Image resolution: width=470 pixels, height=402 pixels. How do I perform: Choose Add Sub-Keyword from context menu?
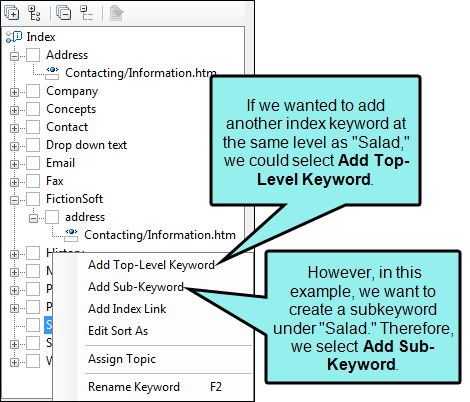click(136, 287)
